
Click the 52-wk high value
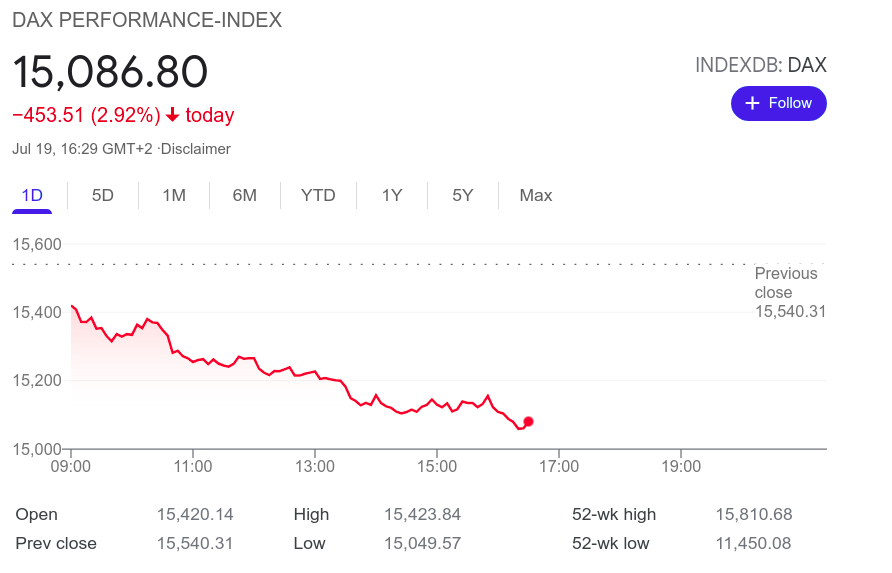click(x=753, y=514)
